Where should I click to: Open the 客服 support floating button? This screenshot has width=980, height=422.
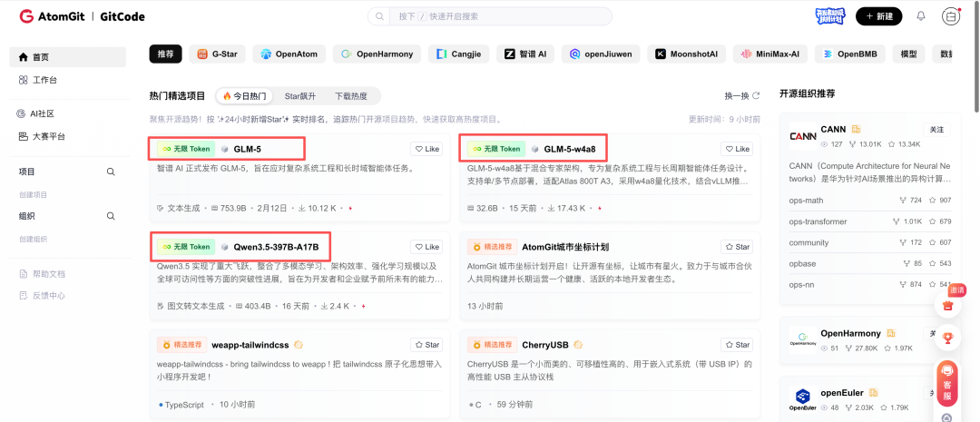[x=946, y=383]
